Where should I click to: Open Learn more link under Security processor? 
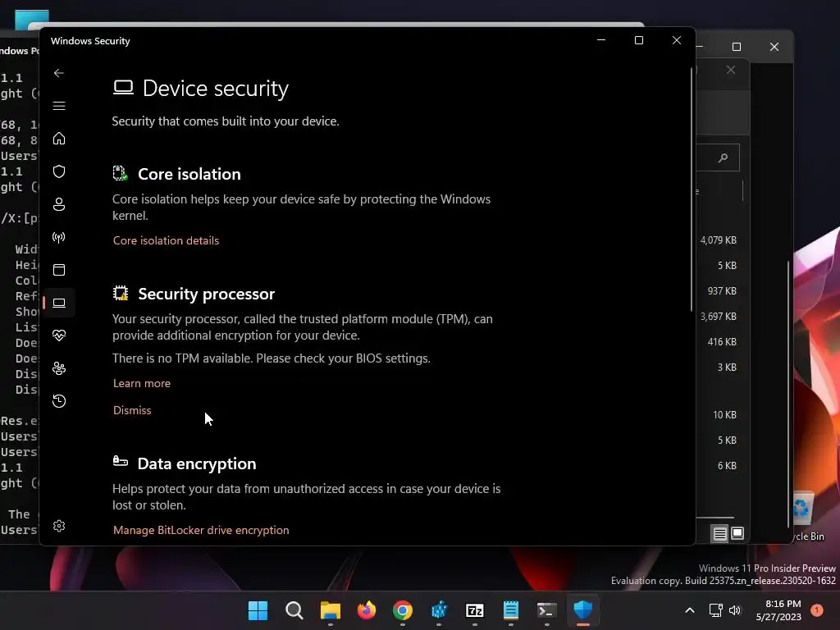(142, 384)
